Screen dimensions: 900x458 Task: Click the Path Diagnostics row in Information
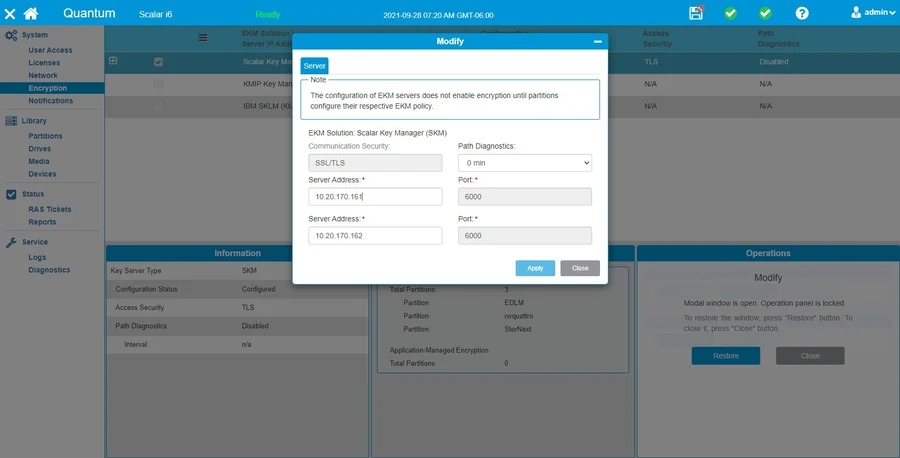(237, 325)
